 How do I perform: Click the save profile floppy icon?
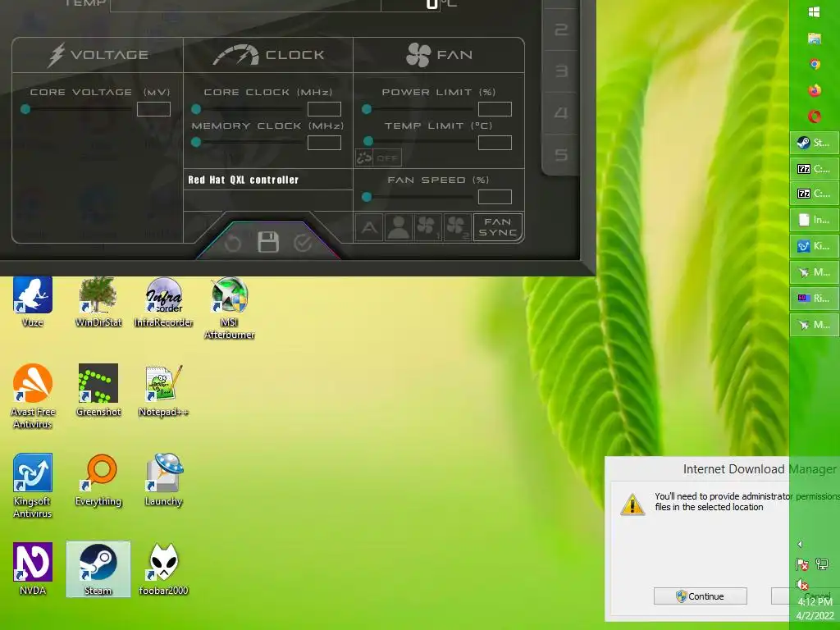(268, 242)
